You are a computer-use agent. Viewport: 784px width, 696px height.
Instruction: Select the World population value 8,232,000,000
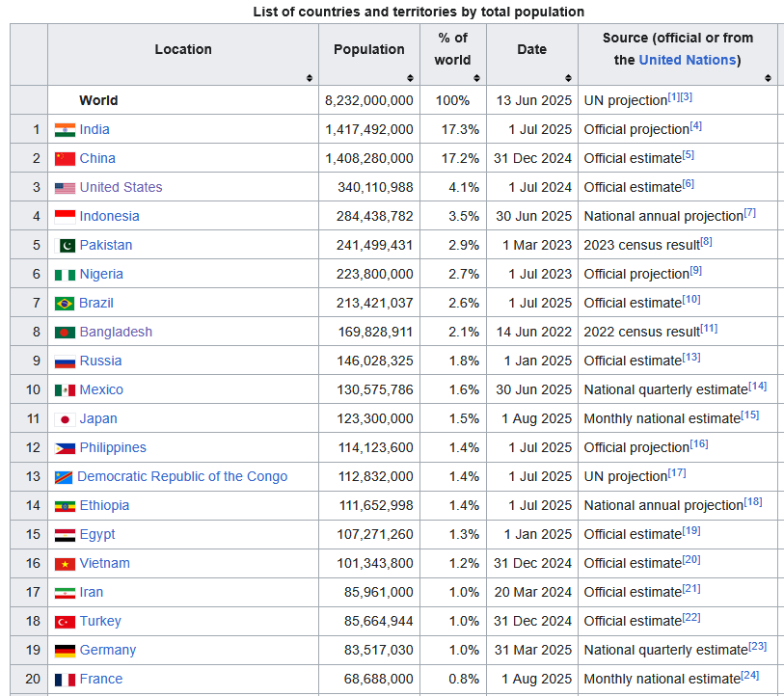(369, 100)
